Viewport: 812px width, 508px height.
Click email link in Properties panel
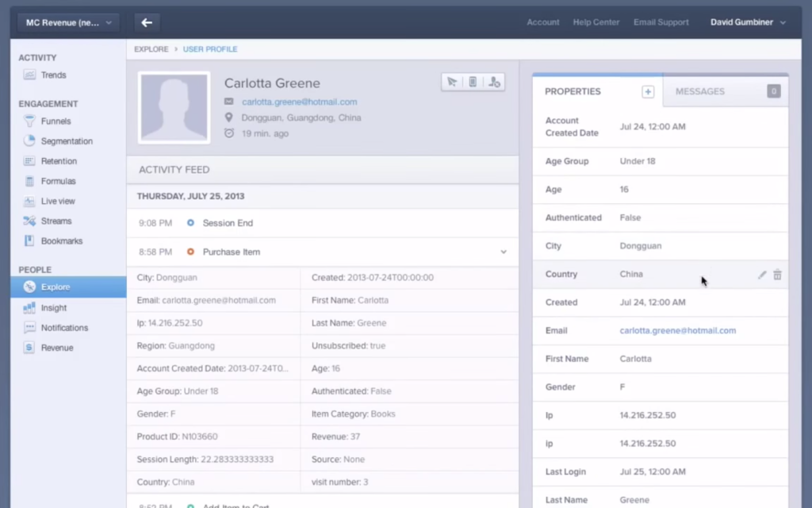click(677, 331)
